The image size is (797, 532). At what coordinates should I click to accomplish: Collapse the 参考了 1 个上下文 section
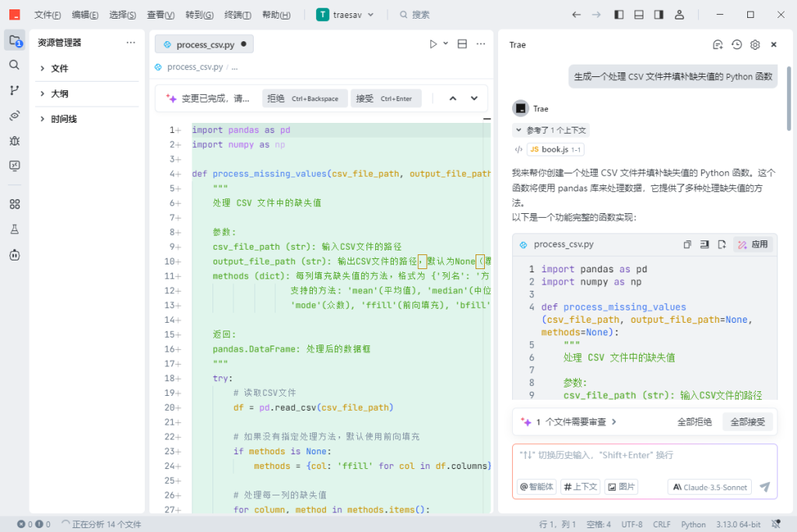551,130
